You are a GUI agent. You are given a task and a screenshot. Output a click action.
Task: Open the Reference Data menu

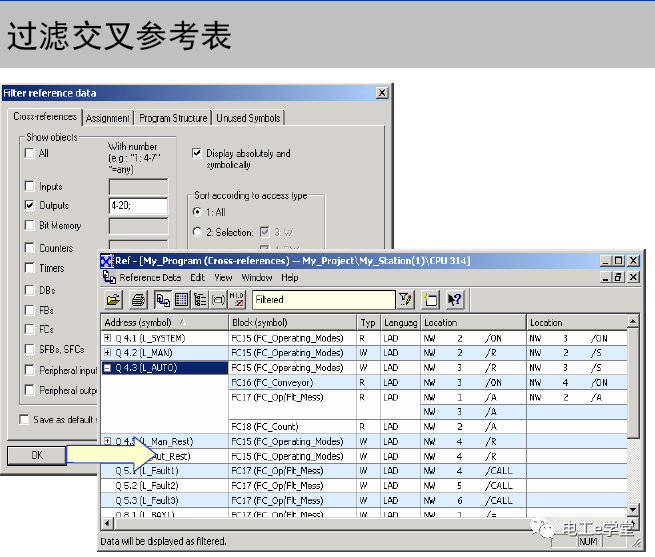point(150,278)
